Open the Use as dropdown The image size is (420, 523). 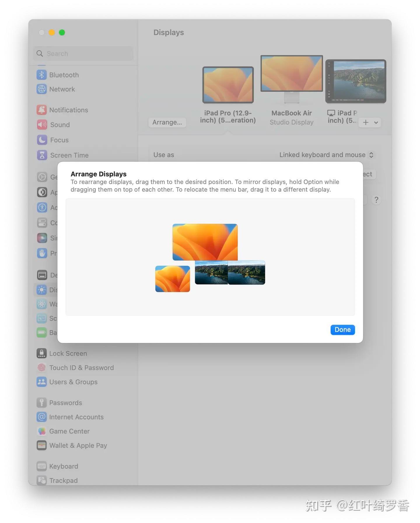tap(327, 155)
